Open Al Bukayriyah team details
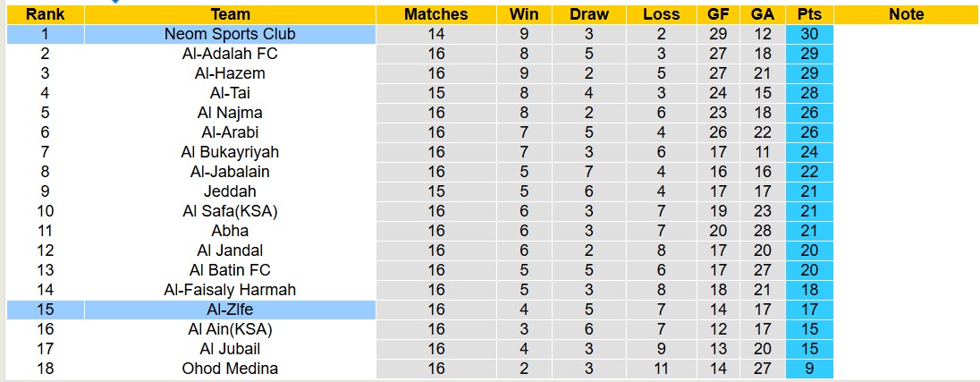Viewport: 980px width, 382px height. 230,152
